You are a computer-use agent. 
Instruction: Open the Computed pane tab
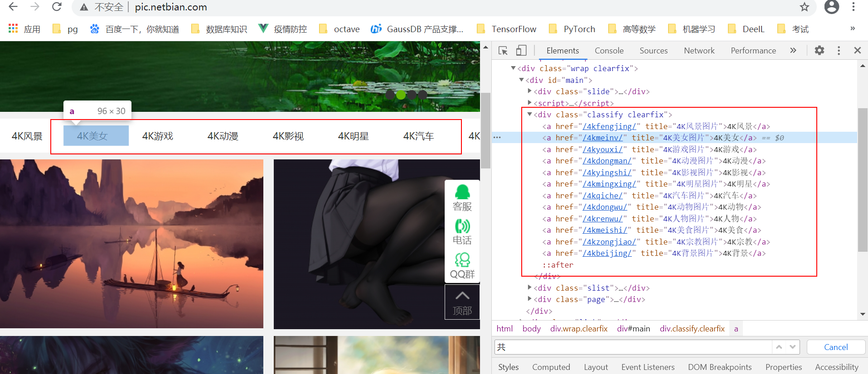[x=551, y=367]
